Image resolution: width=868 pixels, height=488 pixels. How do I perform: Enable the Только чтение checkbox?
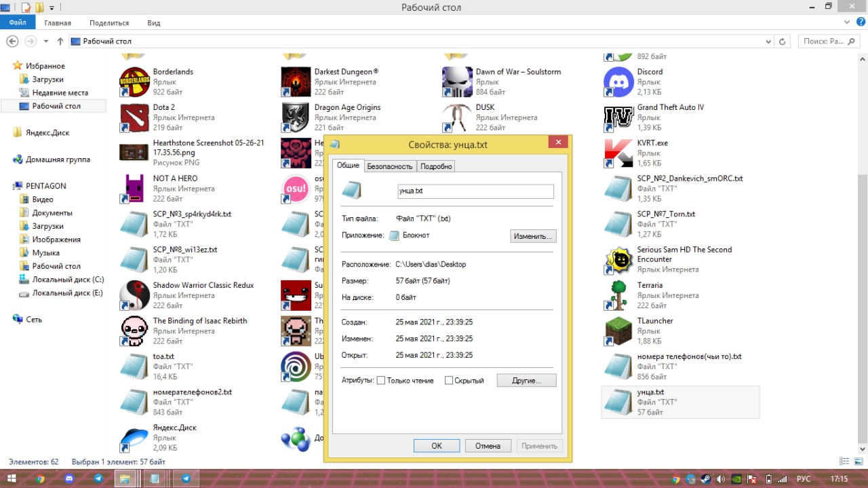point(381,381)
